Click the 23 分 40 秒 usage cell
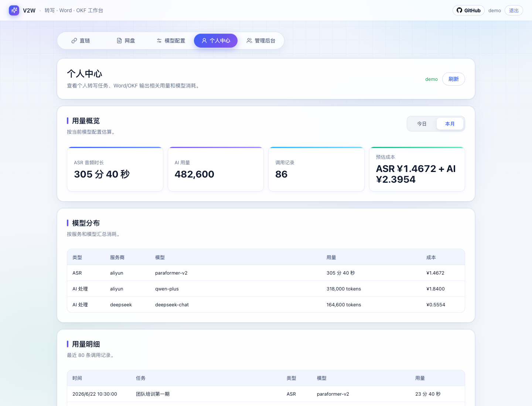Screen dimensions: 532x406 (x=428, y=394)
